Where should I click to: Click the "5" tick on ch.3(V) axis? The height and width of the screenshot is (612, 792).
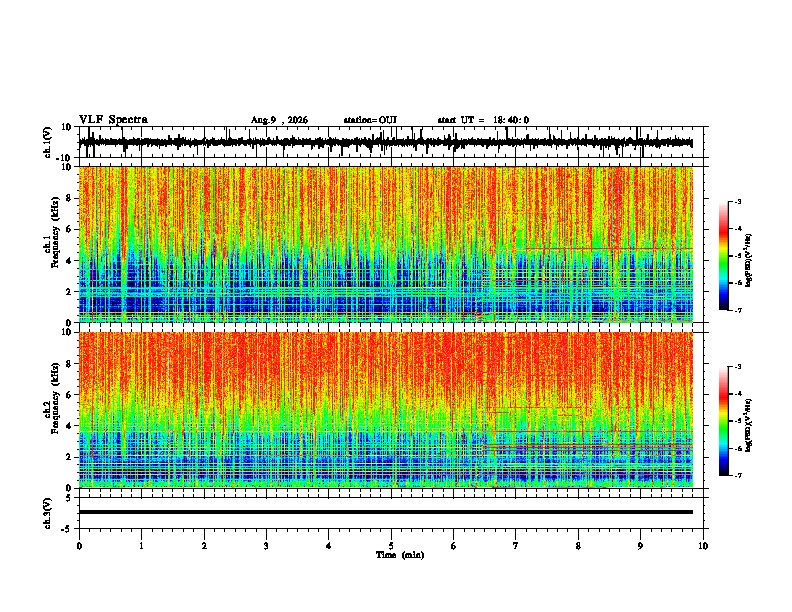[69, 498]
